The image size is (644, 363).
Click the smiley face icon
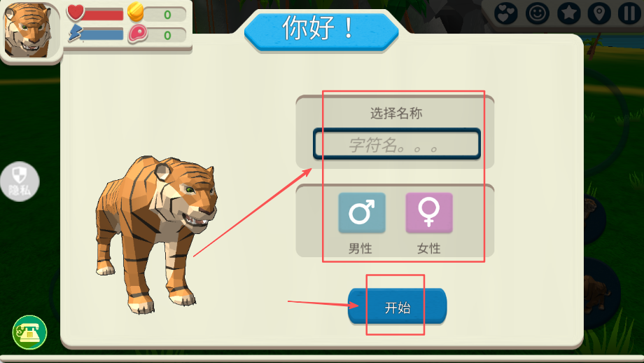[x=537, y=13]
